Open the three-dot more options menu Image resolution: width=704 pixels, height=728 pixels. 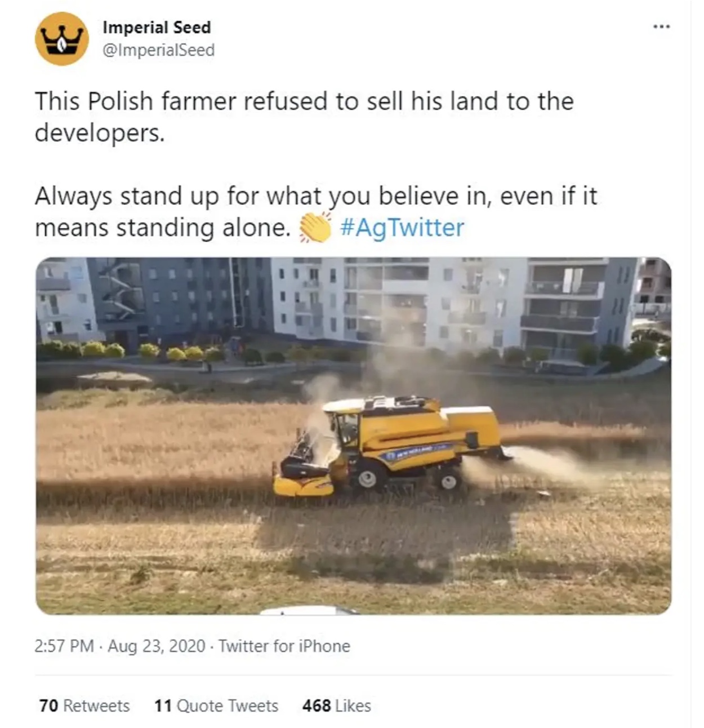[662, 26]
